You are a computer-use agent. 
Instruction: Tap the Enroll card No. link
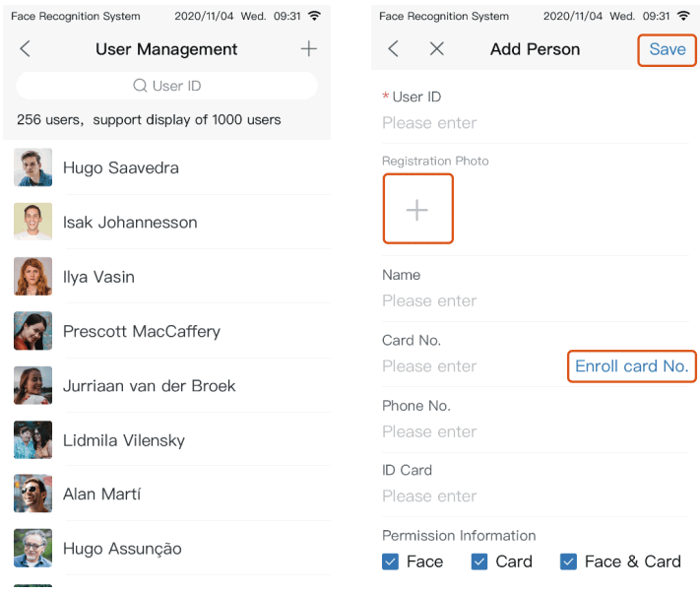coord(631,366)
